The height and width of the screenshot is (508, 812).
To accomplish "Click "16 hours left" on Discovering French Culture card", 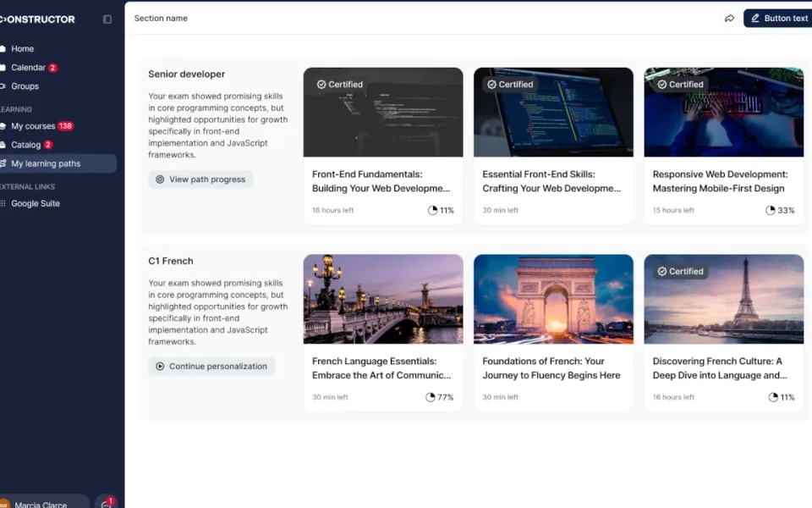I will coord(673,397).
